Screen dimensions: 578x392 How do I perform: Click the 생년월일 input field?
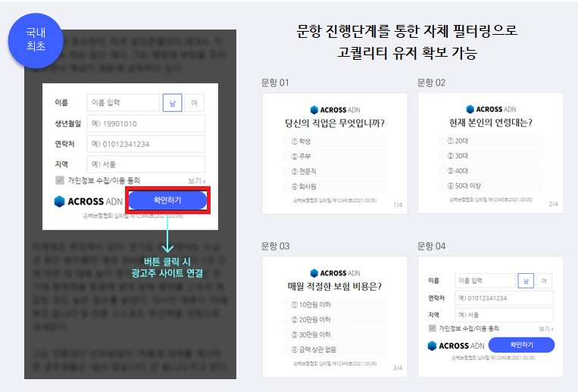(x=145, y=123)
